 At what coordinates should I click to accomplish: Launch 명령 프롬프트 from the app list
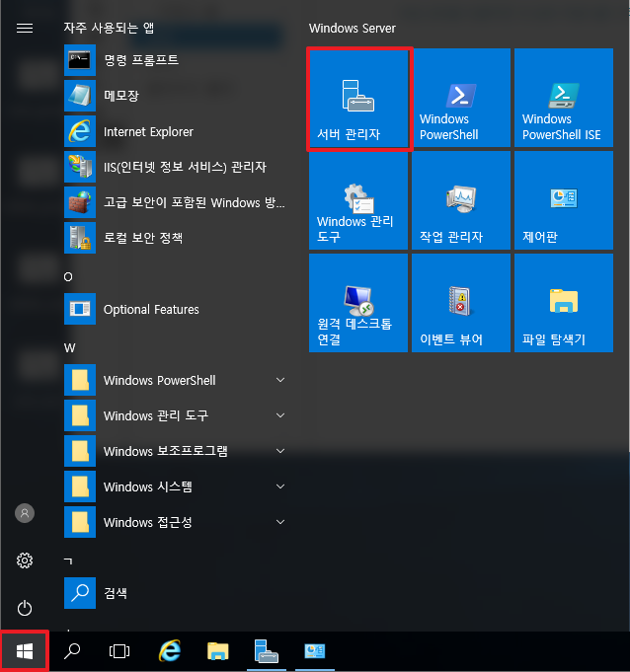(175, 60)
